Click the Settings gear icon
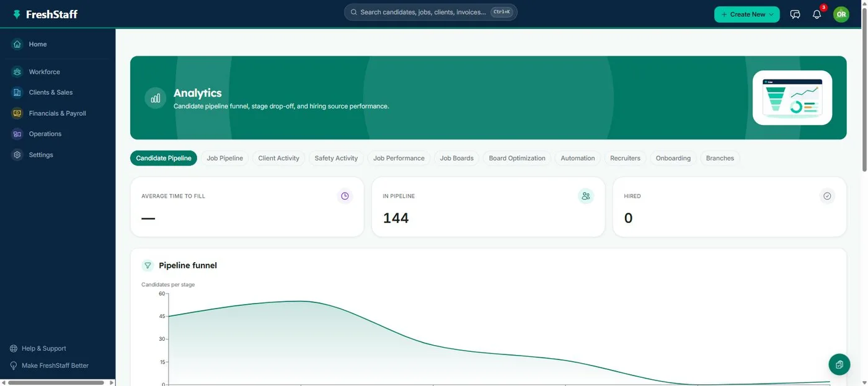Viewport: 868px width, 386px height. [x=17, y=155]
